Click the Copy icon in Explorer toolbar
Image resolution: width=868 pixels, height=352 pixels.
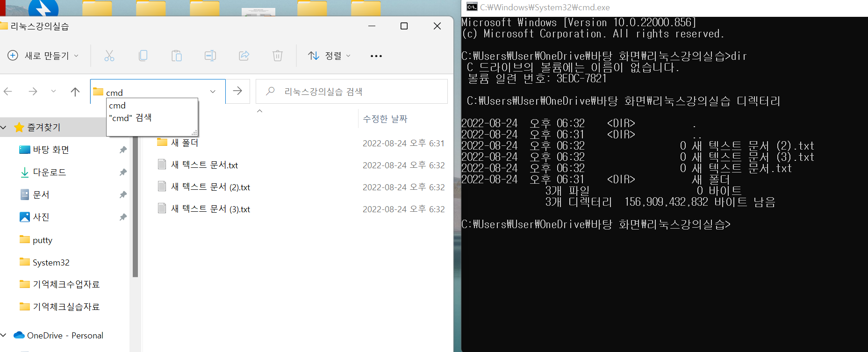pyautogui.click(x=143, y=56)
